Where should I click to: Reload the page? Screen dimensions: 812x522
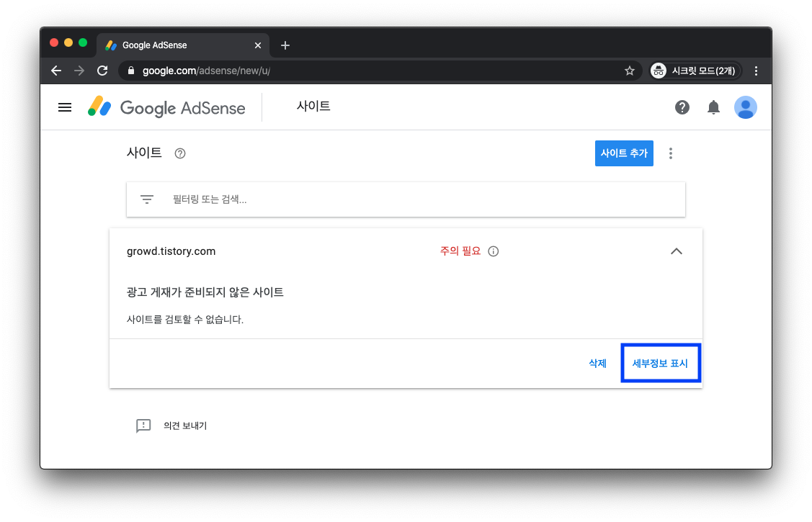(x=102, y=71)
